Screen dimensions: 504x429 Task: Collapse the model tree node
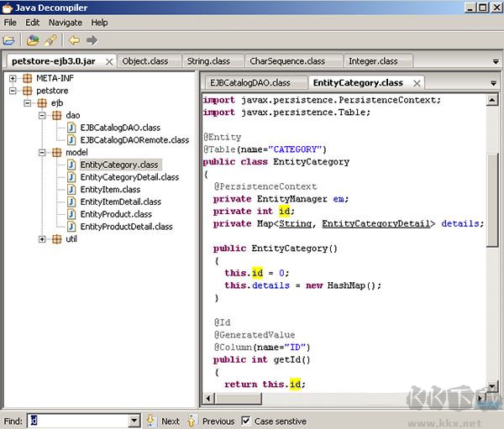(x=42, y=153)
